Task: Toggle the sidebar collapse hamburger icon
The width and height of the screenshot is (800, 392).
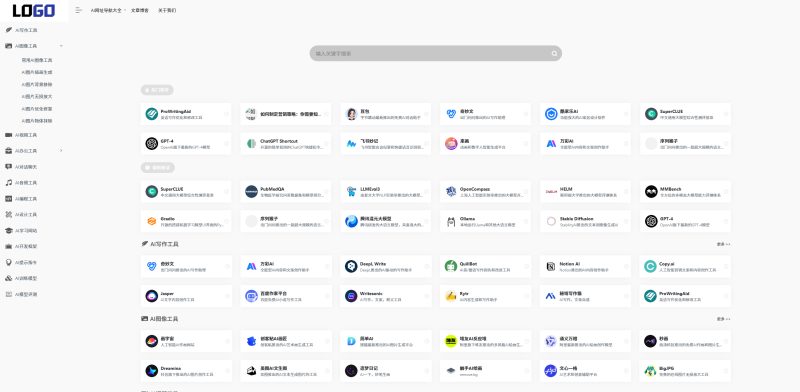Action: click(x=78, y=10)
